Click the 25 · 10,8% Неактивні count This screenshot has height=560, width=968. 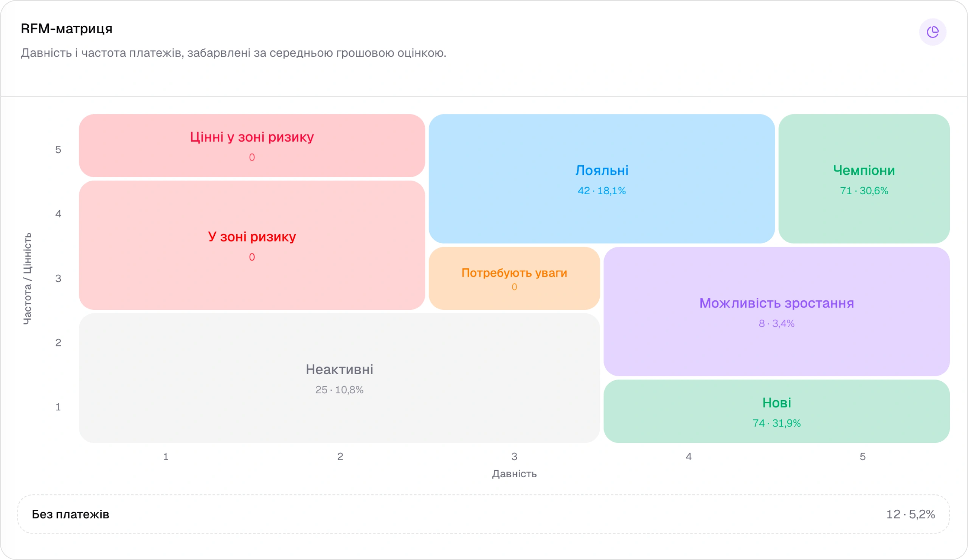coord(340,390)
